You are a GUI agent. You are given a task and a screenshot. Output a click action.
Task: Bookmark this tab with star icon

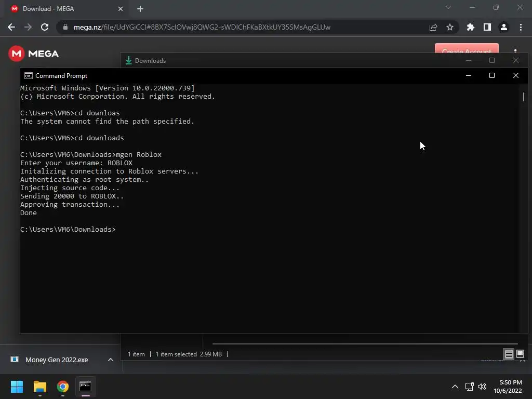click(450, 27)
